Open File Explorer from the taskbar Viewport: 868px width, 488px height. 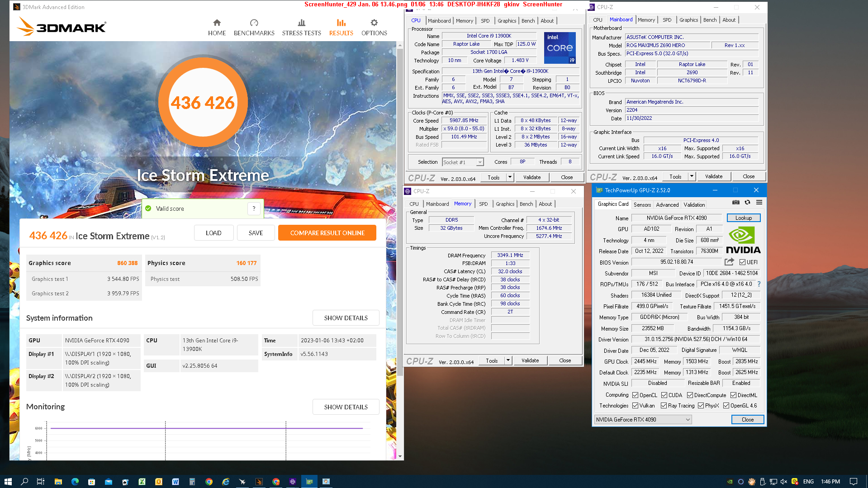(58, 482)
